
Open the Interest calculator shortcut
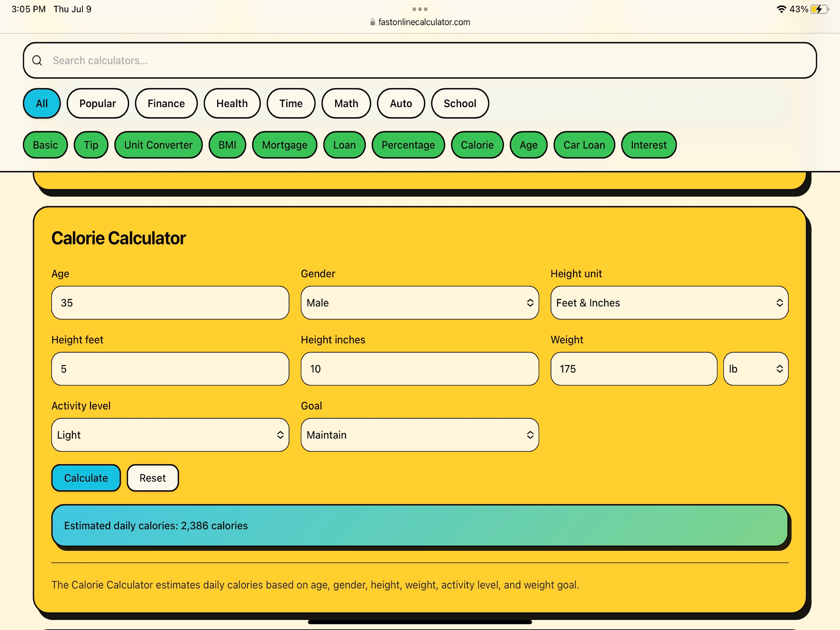(649, 145)
